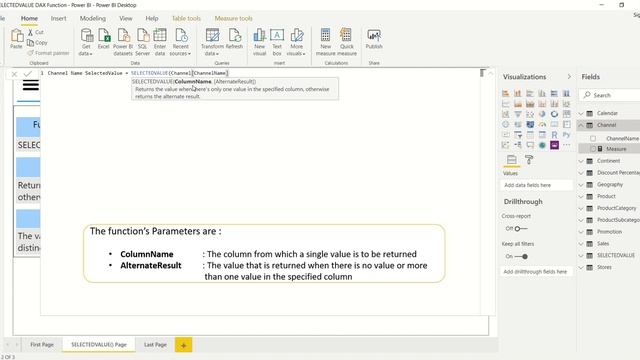Click the Add drillthrough fields here well

click(536, 272)
